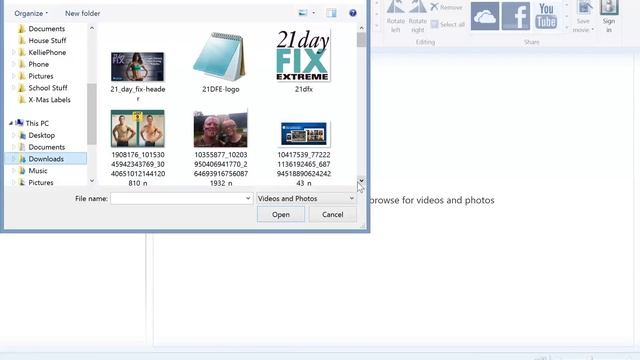Viewport: 640px width, 360px height.
Task: Click the browse for videos and photos text
Action: click(433, 200)
